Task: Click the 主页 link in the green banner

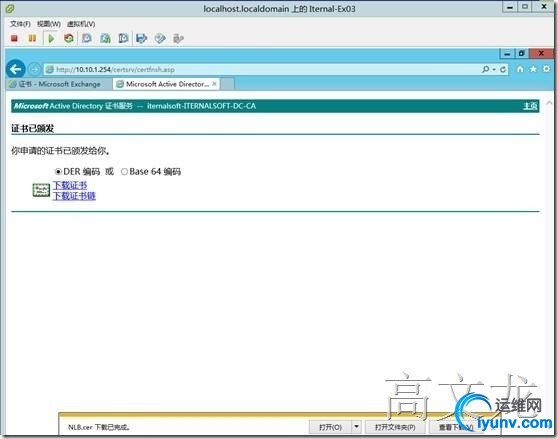Action: click(530, 106)
